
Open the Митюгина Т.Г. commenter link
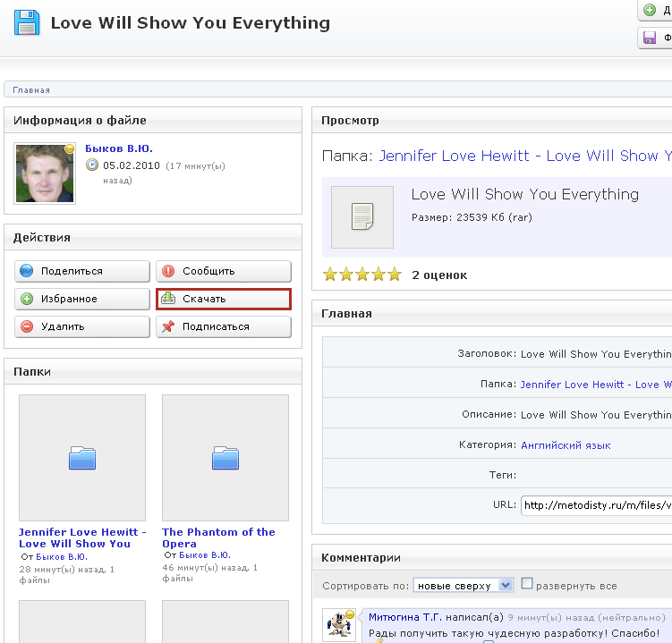coord(405,617)
